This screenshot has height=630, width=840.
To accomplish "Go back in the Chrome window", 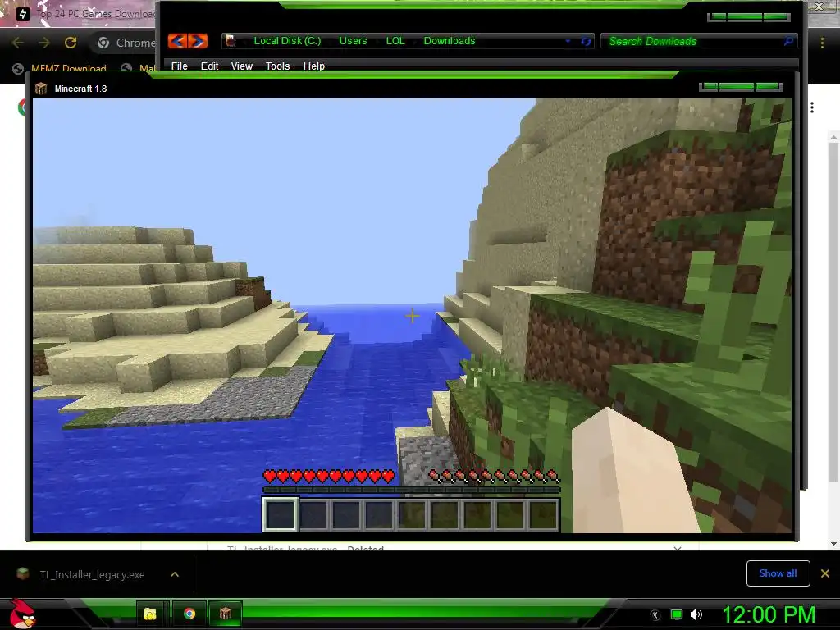I will click(x=18, y=43).
